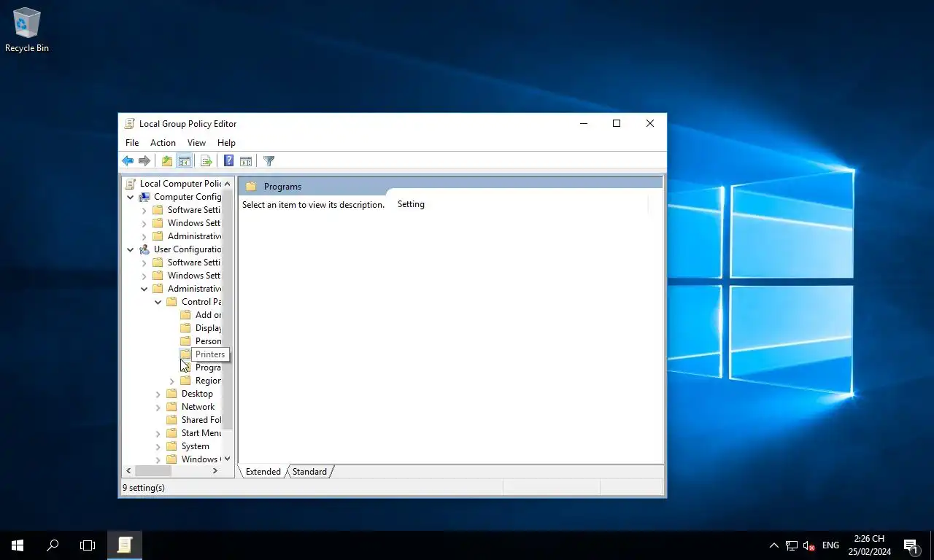Select the Printers folder in tree
The width and height of the screenshot is (934, 560).
(204, 354)
